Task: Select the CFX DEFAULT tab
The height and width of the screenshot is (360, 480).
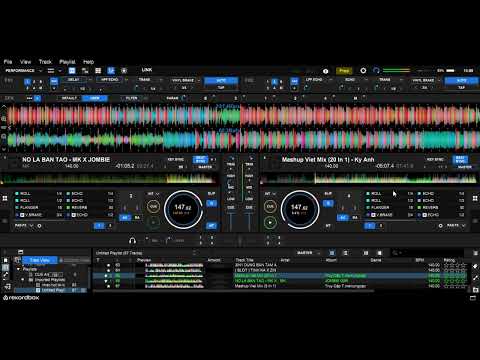Action: click(x=69, y=98)
